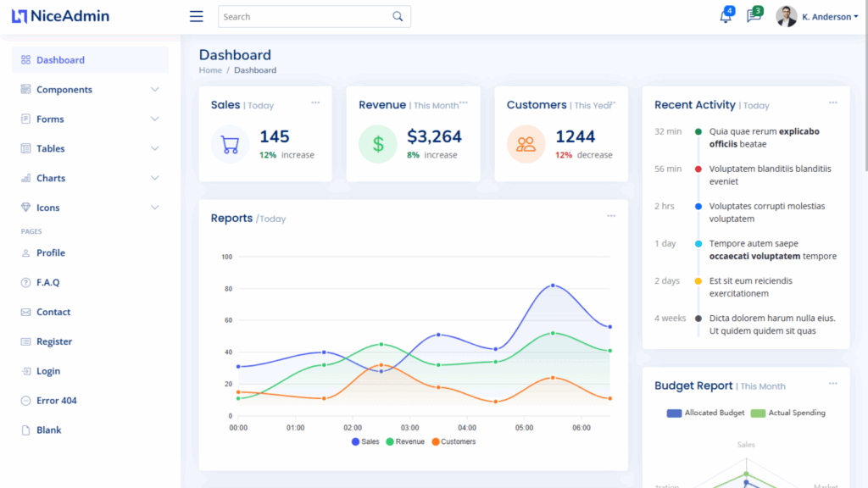Viewport: 868px width, 488px height.
Task: Open the messages chat icon
Action: pos(754,16)
